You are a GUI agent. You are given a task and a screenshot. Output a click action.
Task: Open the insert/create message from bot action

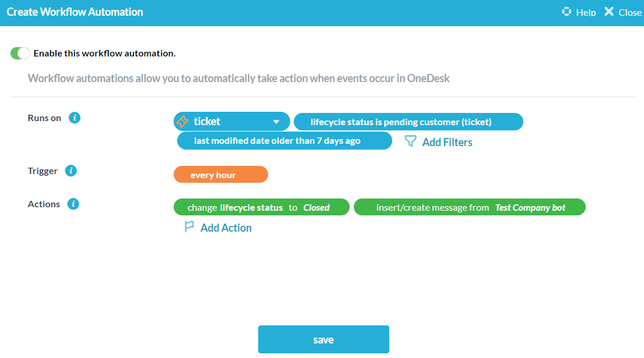click(469, 208)
